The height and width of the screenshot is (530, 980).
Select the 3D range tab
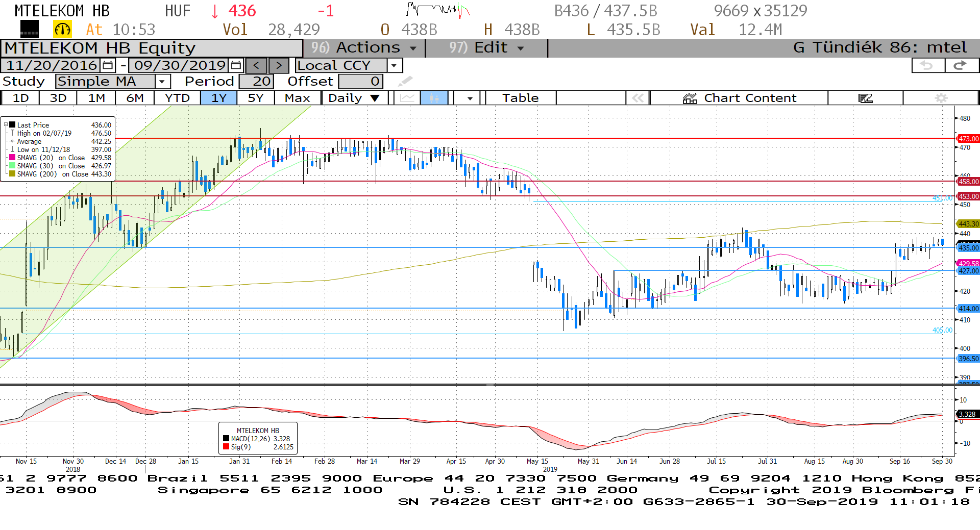click(58, 98)
